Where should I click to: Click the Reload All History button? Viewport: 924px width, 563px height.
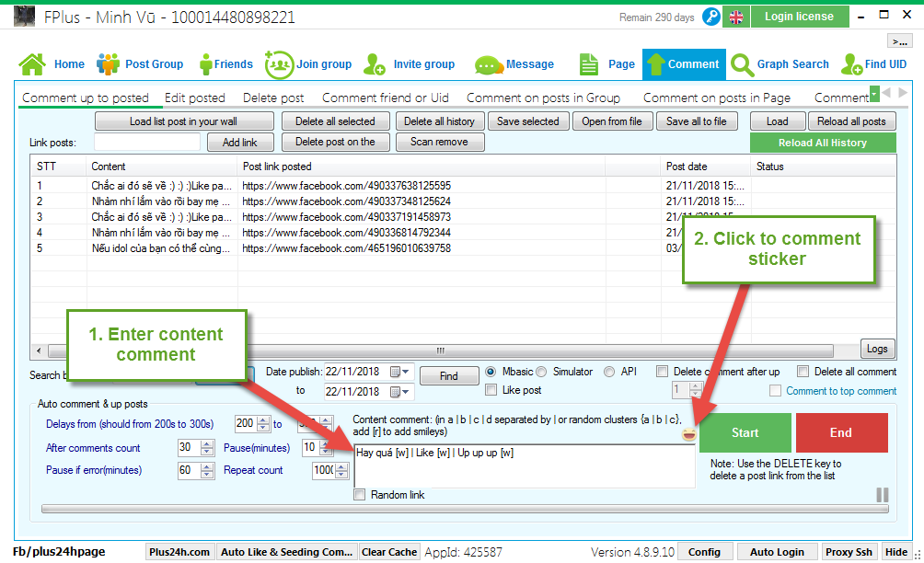[823, 143]
